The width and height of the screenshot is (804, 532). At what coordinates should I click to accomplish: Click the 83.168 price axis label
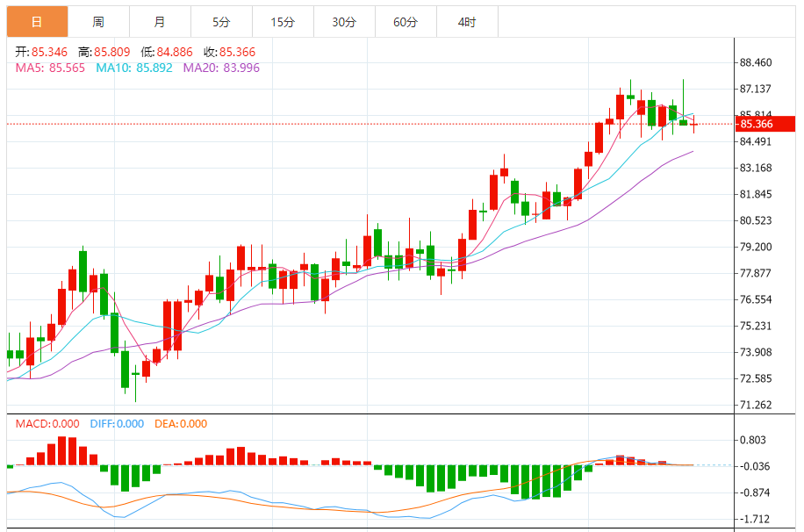click(756, 168)
